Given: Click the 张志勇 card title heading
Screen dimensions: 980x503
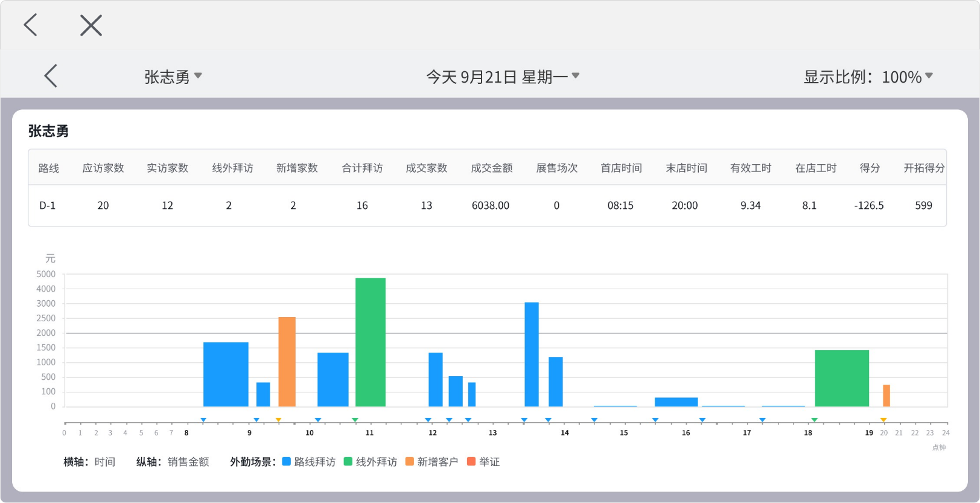Looking at the screenshot, I should pos(48,131).
